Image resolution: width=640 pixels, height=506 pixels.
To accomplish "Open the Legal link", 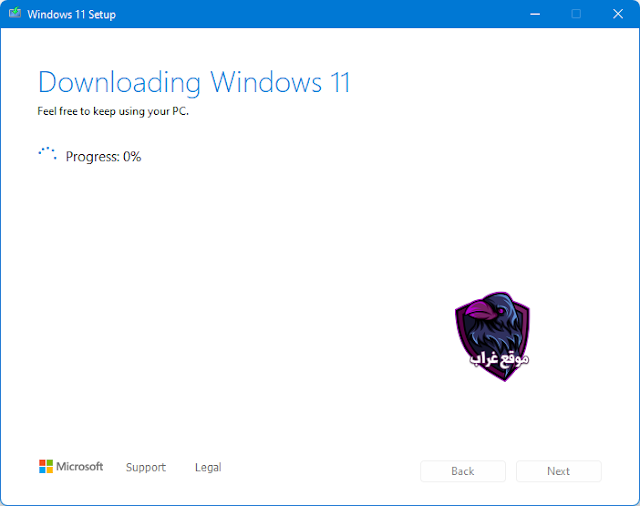I will [208, 467].
